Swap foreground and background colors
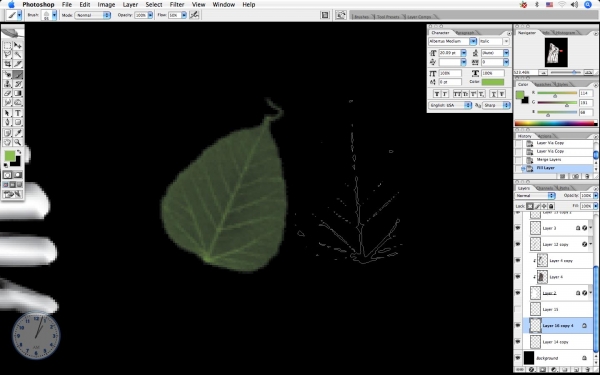Viewport: 600px width, 375px height. [19, 152]
